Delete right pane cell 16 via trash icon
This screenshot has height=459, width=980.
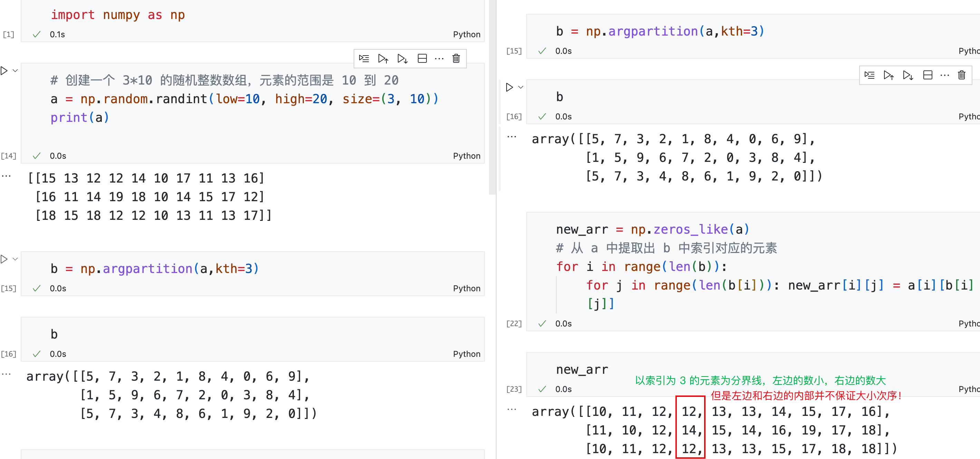961,75
